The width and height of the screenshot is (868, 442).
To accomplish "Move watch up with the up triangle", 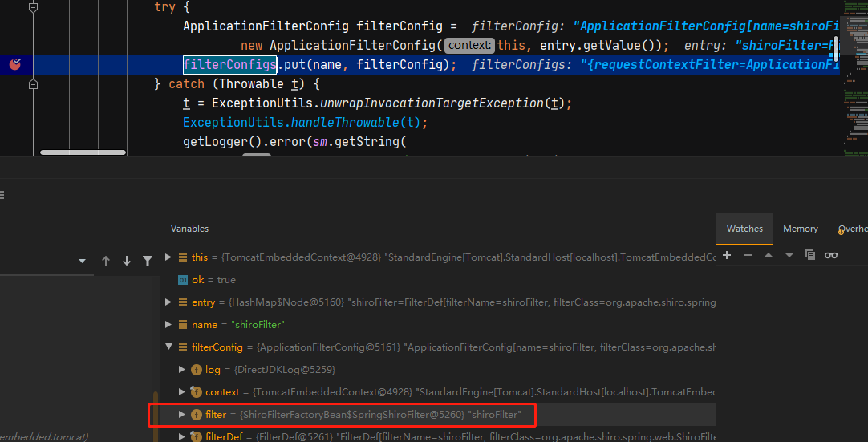I will (x=769, y=255).
